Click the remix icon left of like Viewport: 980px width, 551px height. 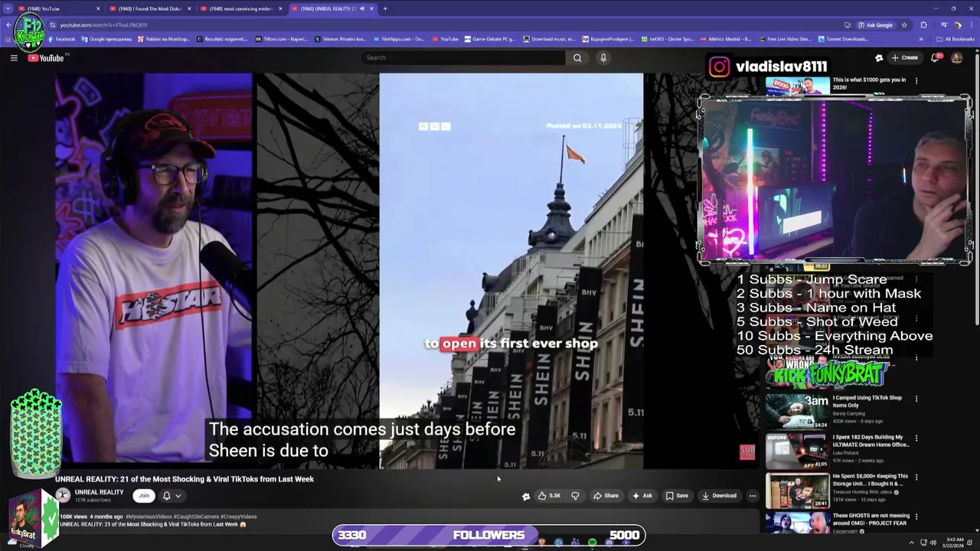pos(526,496)
